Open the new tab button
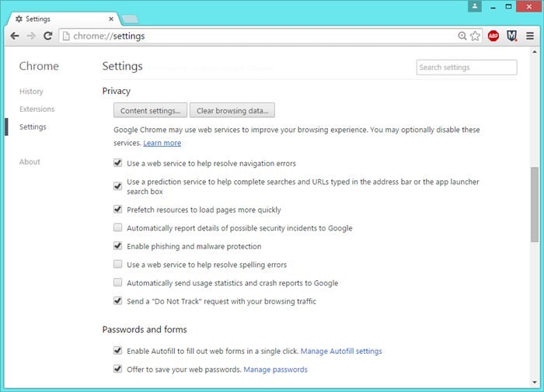The width and height of the screenshot is (544, 392). coord(130,18)
